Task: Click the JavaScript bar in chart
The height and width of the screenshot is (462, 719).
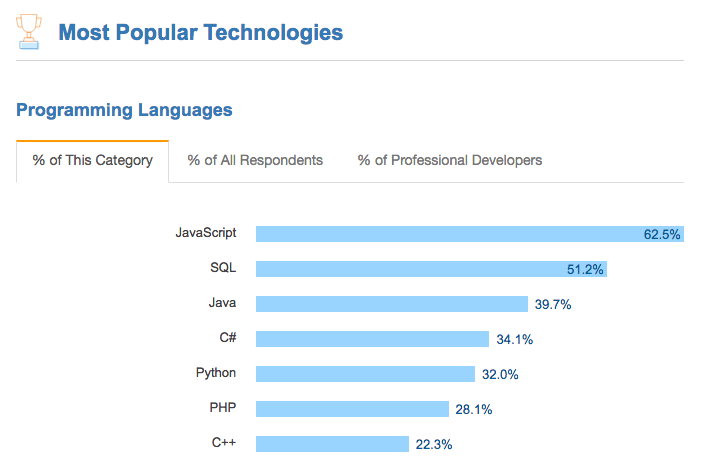Action: pyautogui.click(x=470, y=234)
